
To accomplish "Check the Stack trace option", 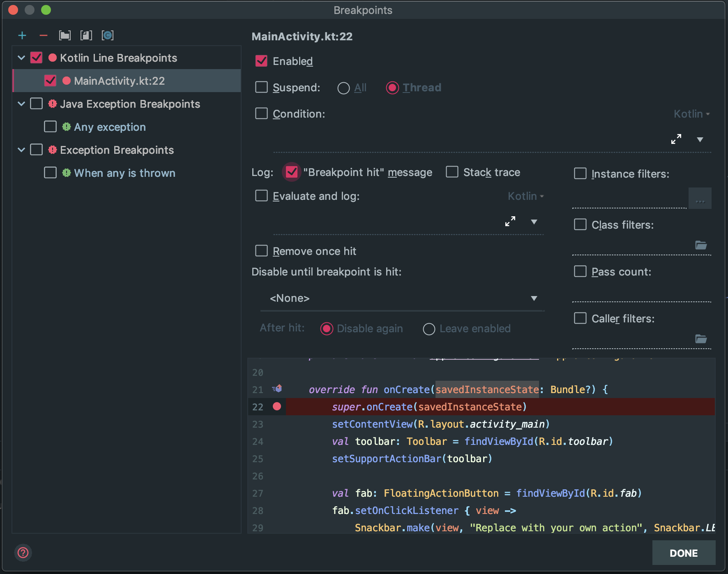I will coord(452,172).
